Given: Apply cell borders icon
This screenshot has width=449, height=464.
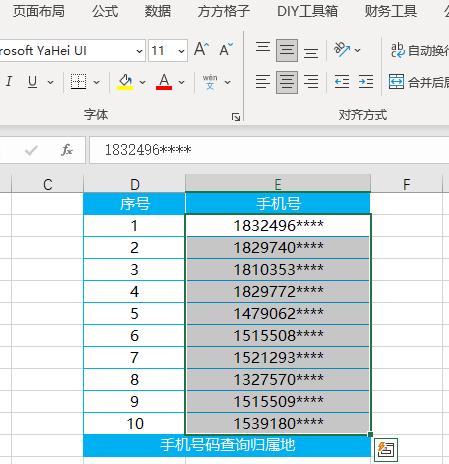Looking at the screenshot, I should 78,81.
